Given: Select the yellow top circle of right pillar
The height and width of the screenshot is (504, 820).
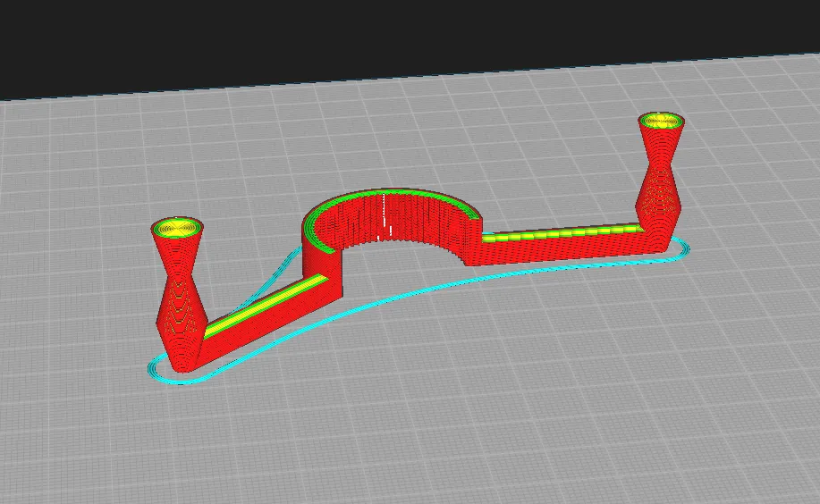Looking at the screenshot, I should 662,121.
